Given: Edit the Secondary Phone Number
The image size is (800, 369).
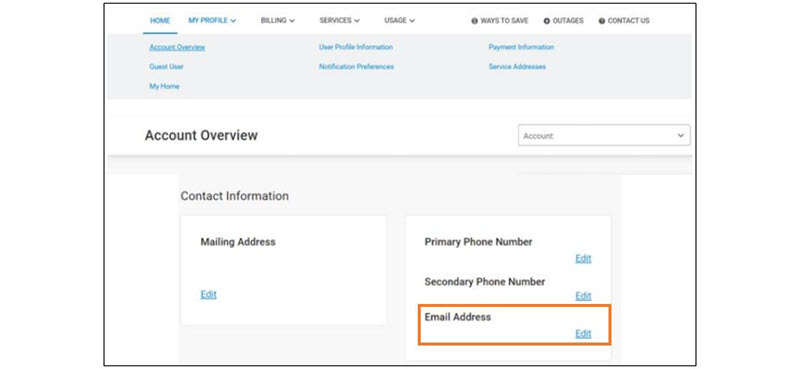Looking at the screenshot, I should tap(583, 296).
